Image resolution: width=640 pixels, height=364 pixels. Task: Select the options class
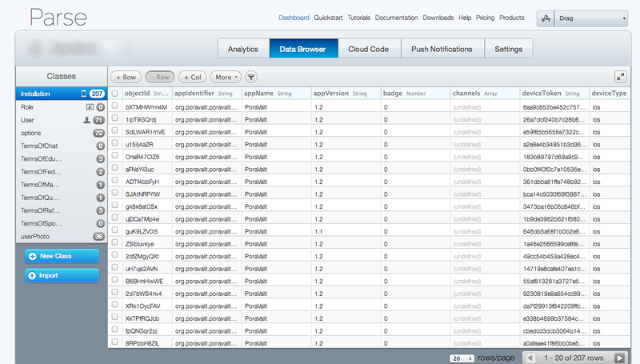(x=62, y=133)
